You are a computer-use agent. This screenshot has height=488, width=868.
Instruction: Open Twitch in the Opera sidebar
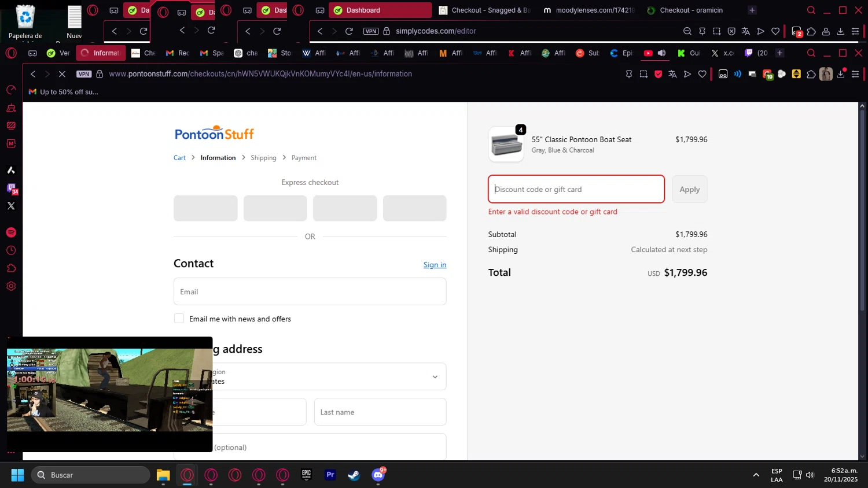click(12, 188)
